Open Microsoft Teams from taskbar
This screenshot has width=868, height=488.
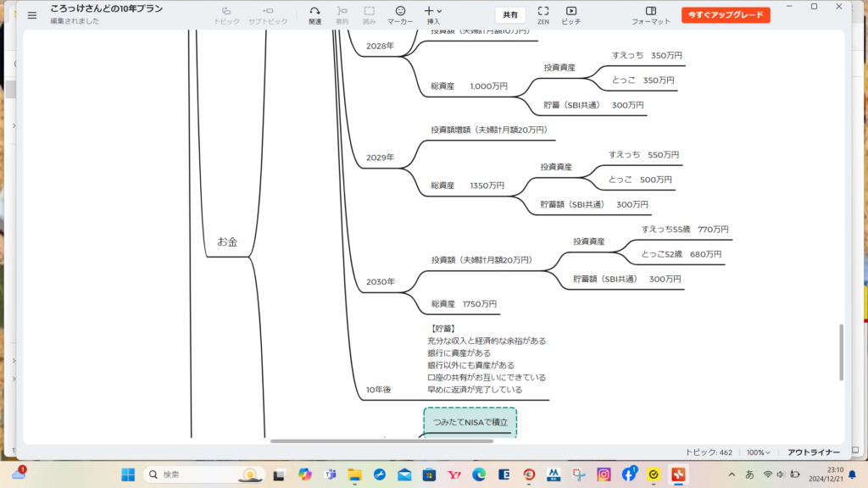click(330, 474)
